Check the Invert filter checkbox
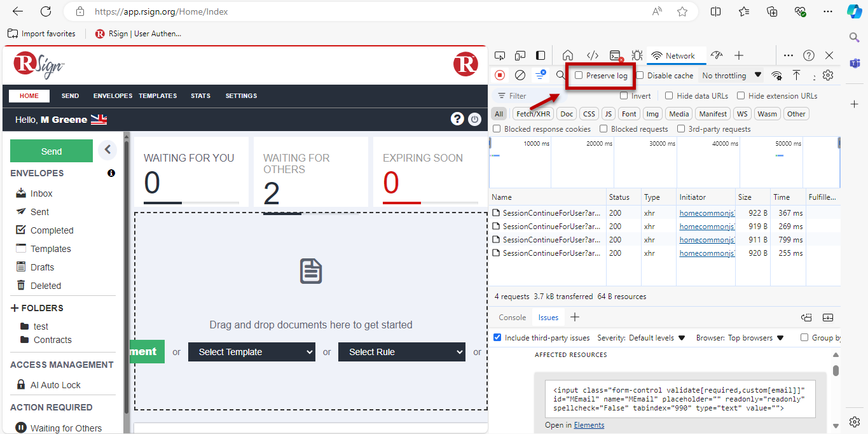This screenshot has height=434, width=868. click(x=624, y=95)
